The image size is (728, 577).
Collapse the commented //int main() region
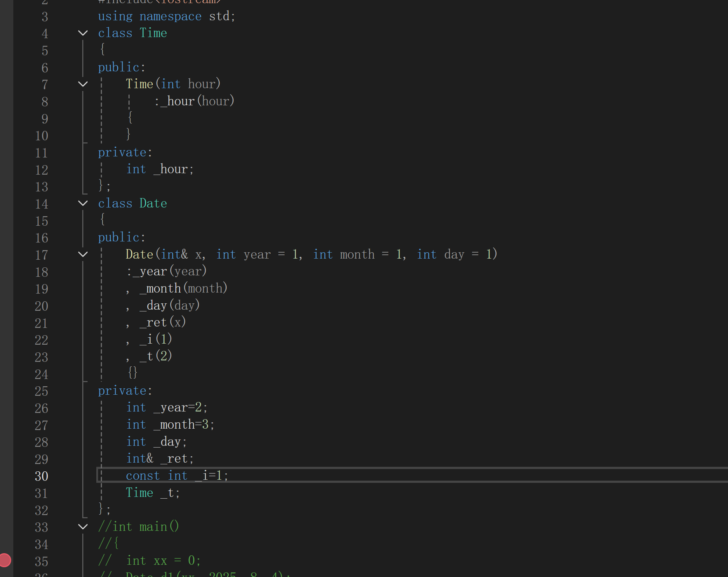(83, 527)
